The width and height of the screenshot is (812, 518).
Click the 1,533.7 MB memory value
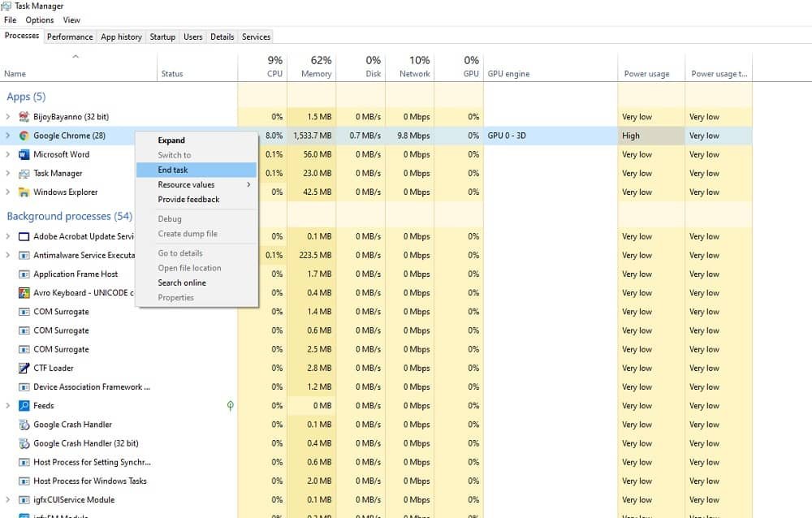click(312, 136)
